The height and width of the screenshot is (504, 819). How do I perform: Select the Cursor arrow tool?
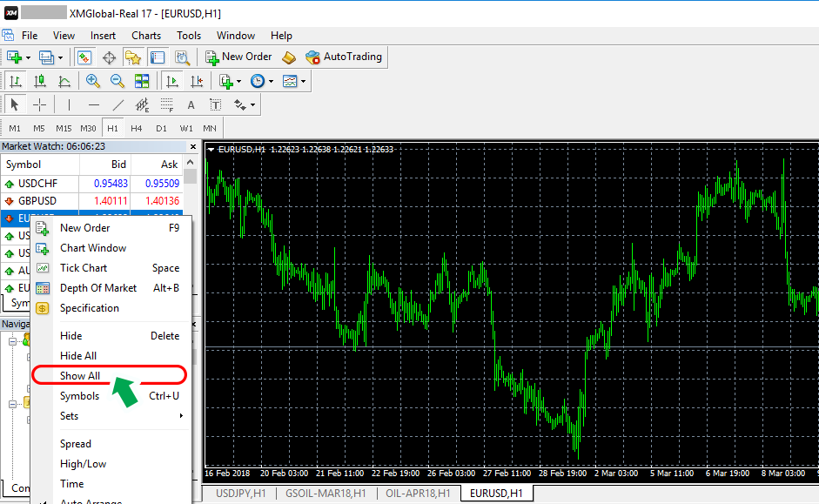coord(15,105)
